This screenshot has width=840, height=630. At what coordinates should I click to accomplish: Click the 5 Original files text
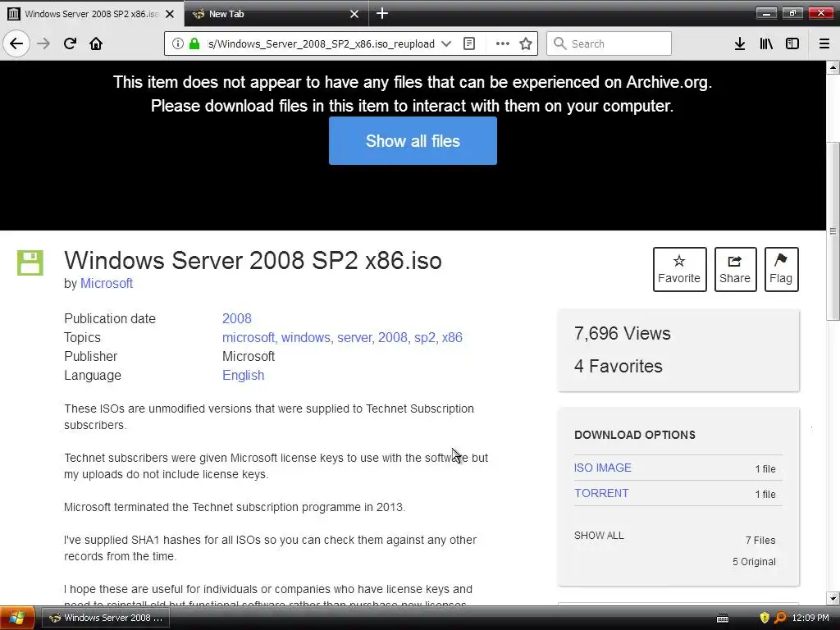[x=754, y=561]
